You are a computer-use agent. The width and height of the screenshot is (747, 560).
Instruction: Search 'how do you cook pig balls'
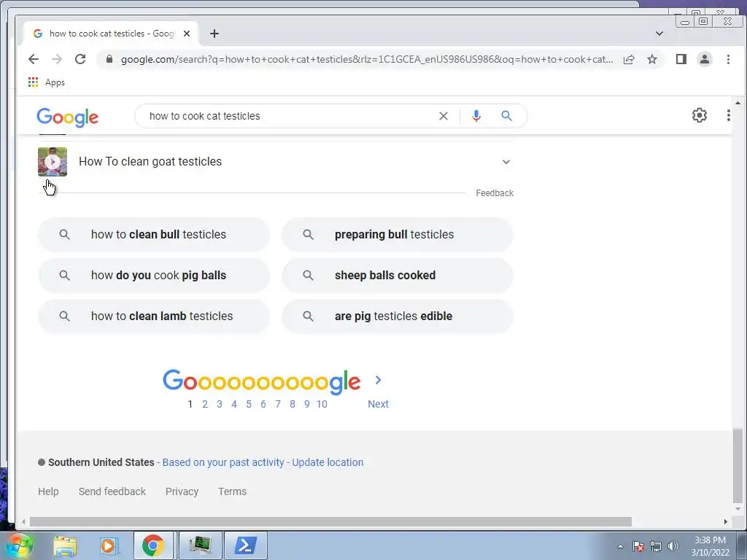[154, 275]
